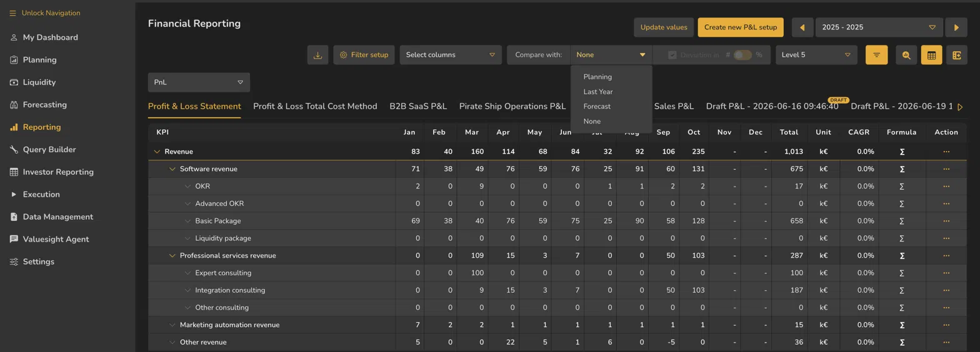The image size is (980, 352).
Task: Click the Investor Reporting table icon
Action: click(14, 172)
